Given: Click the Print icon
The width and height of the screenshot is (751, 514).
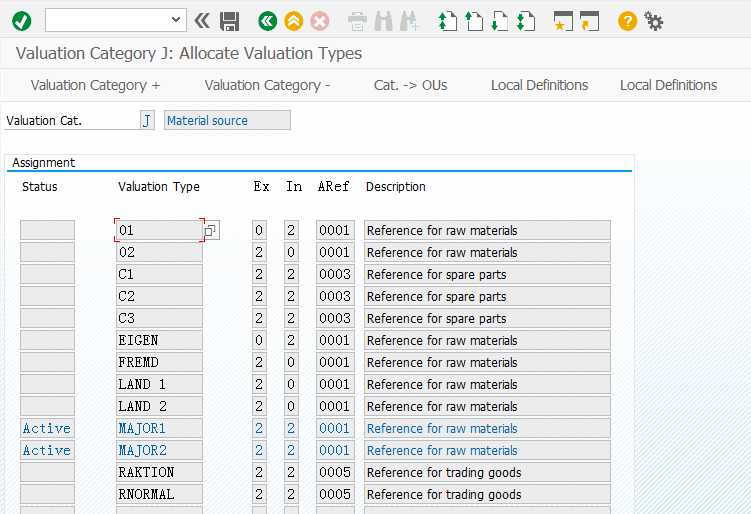Looking at the screenshot, I should coord(357,21).
